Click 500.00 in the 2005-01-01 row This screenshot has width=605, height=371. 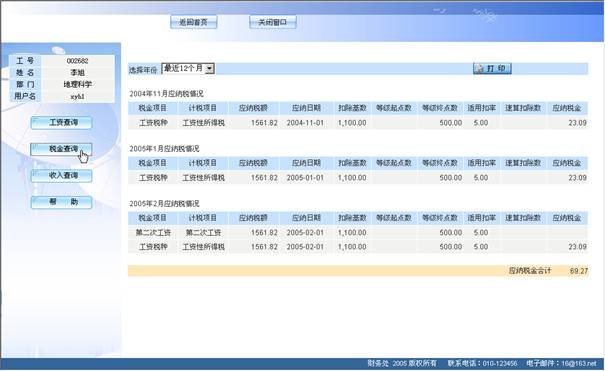[x=451, y=178]
